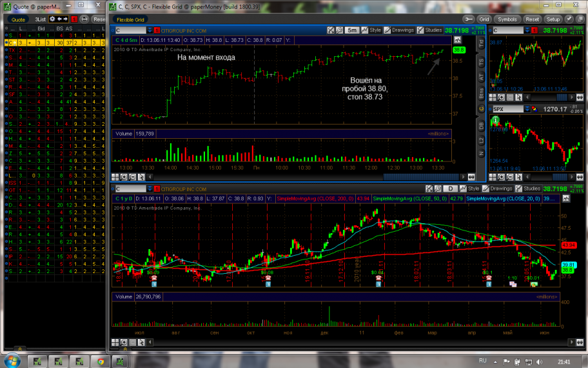Toggle the L2 side panel tab

481,139
